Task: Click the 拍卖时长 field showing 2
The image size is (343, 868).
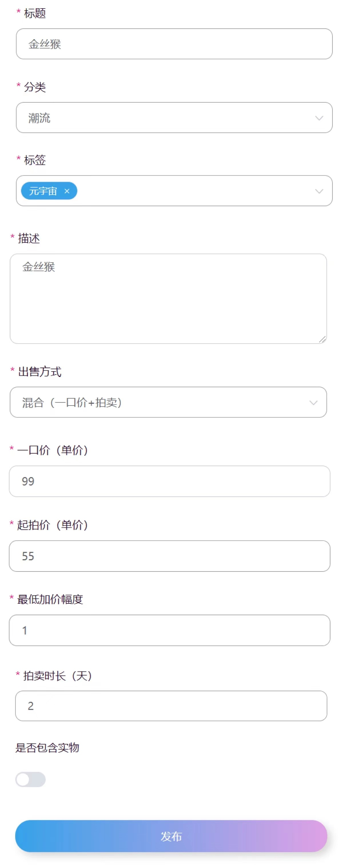Action: tap(171, 706)
